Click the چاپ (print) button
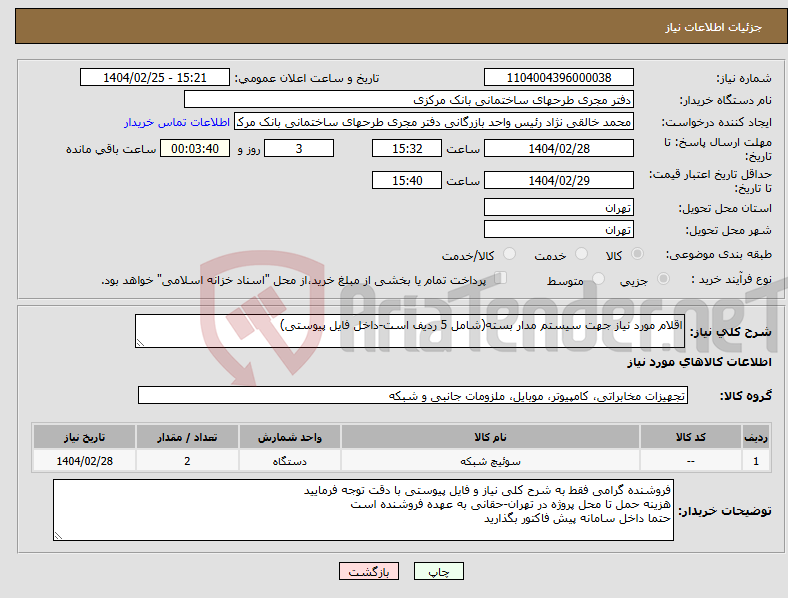This screenshot has width=788, height=598. [x=438, y=571]
